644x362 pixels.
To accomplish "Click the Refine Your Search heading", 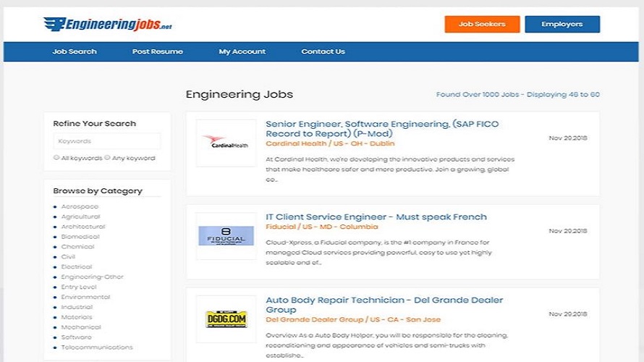I will (x=95, y=124).
